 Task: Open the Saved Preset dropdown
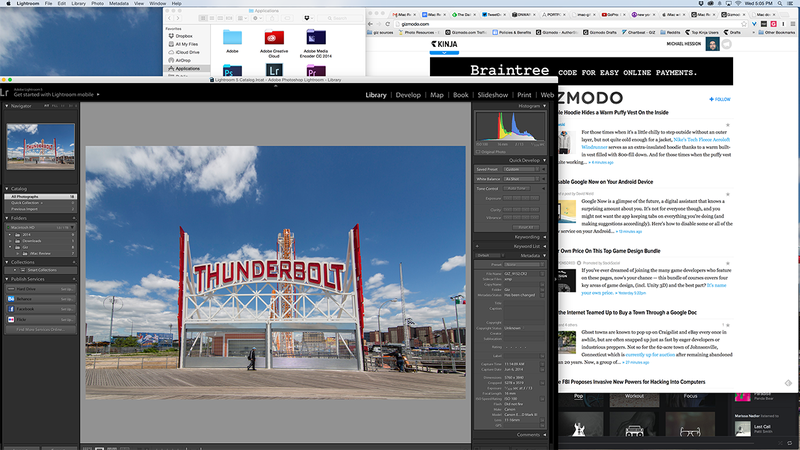tap(521, 169)
